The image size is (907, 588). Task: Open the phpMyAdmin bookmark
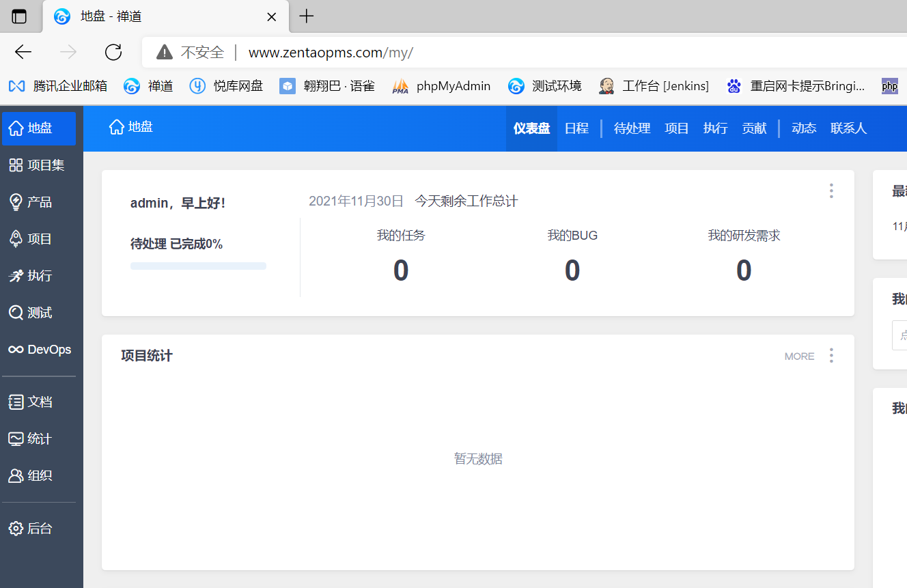point(453,86)
